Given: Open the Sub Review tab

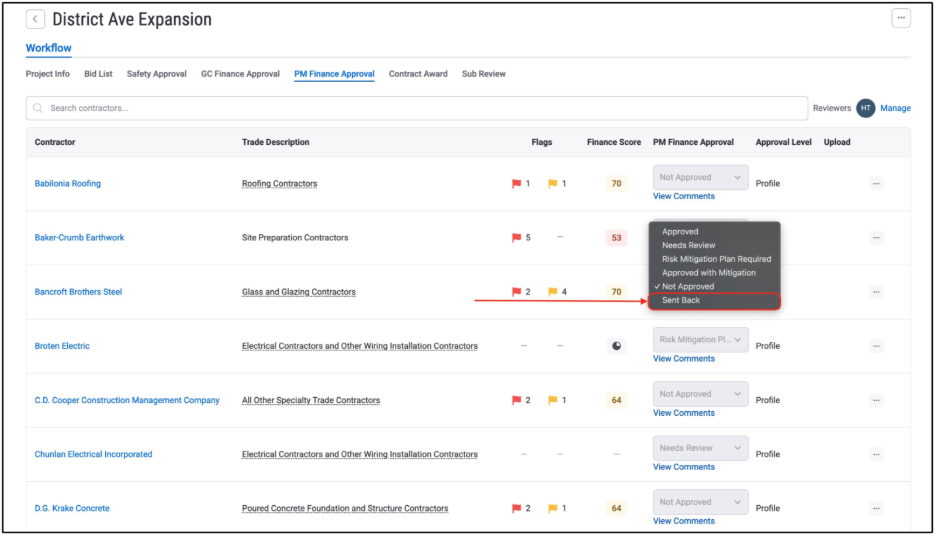Looking at the screenshot, I should pyautogui.click(x=484, y=74).
